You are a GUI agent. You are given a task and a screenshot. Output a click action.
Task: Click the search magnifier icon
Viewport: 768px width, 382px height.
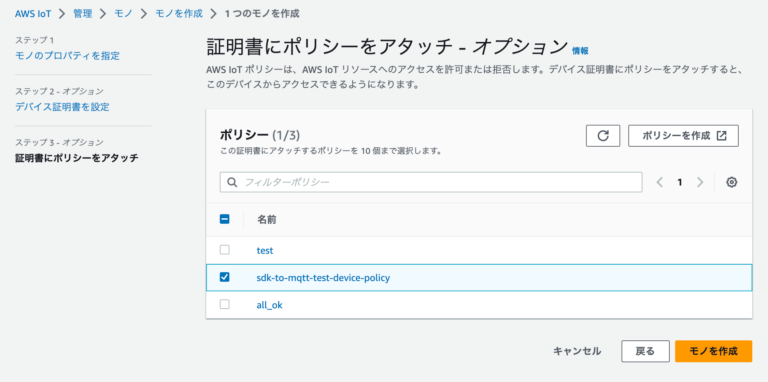(x=232, y=182)
